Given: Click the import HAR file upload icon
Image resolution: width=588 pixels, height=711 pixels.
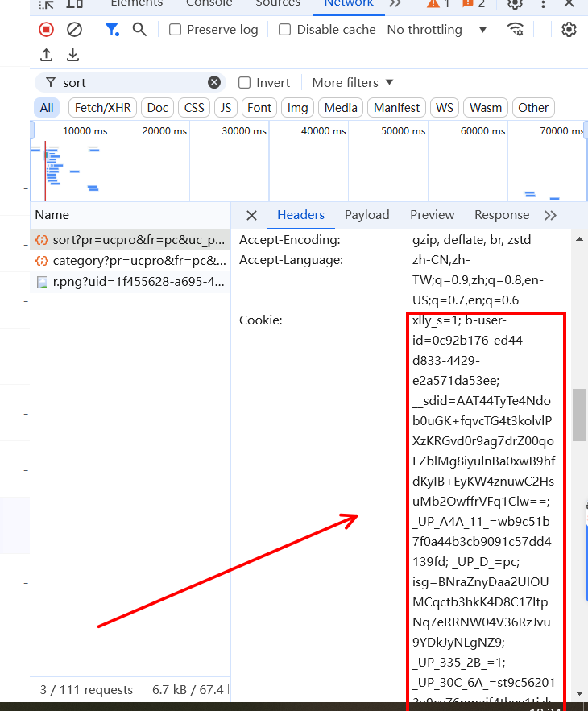Looking at the screenshot, I should (47, 55).
